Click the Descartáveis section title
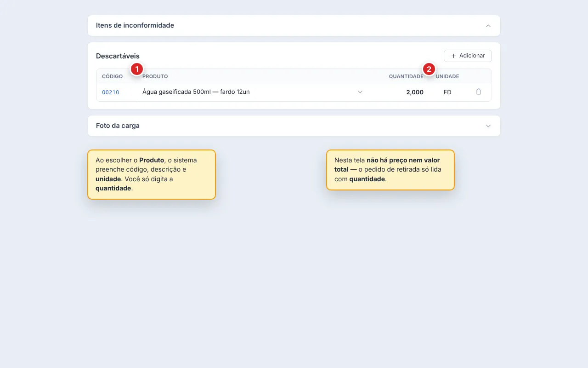Image resolution: width=588 pixels, height=368 pixels. [x=118, y=56]
